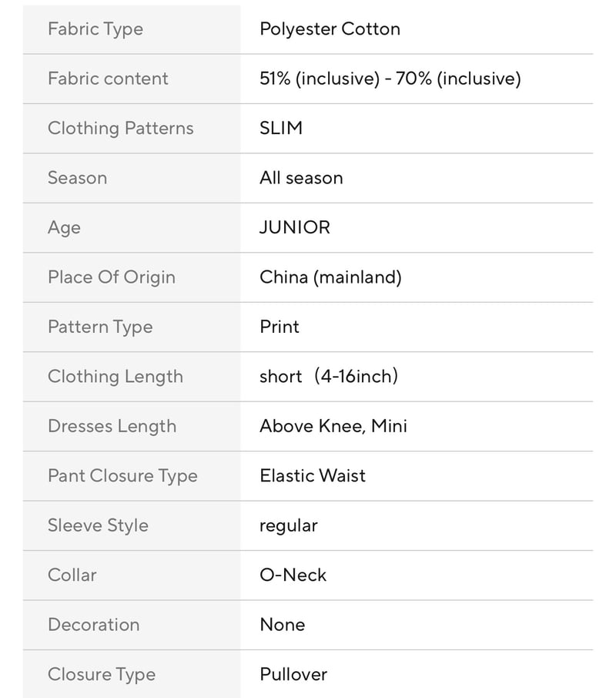Click the Decoration row label
616x698 pixels.
94,625
